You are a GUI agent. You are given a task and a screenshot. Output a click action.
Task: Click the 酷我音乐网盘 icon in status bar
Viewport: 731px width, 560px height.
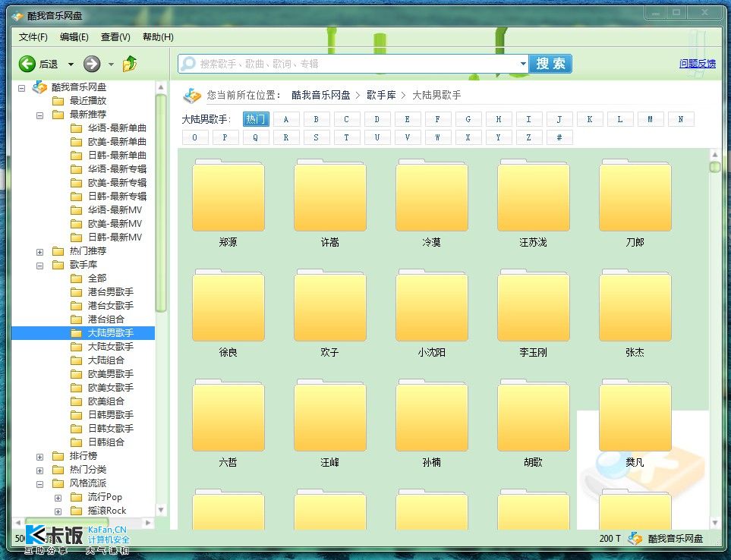click(x=635, y=539)
